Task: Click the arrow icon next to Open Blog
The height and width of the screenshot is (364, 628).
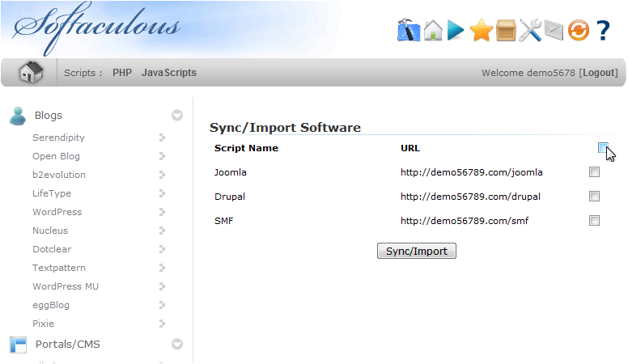Action: click(x=162, y=156)
